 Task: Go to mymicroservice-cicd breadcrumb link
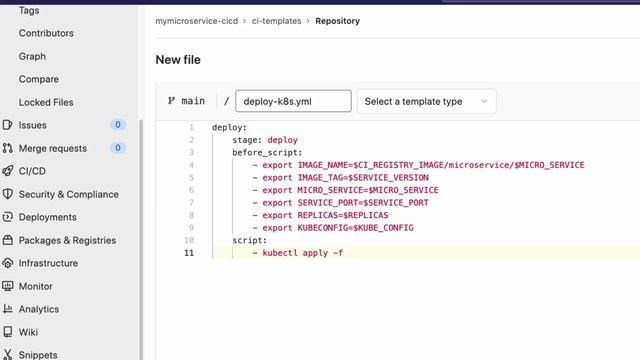coord(196,21)
